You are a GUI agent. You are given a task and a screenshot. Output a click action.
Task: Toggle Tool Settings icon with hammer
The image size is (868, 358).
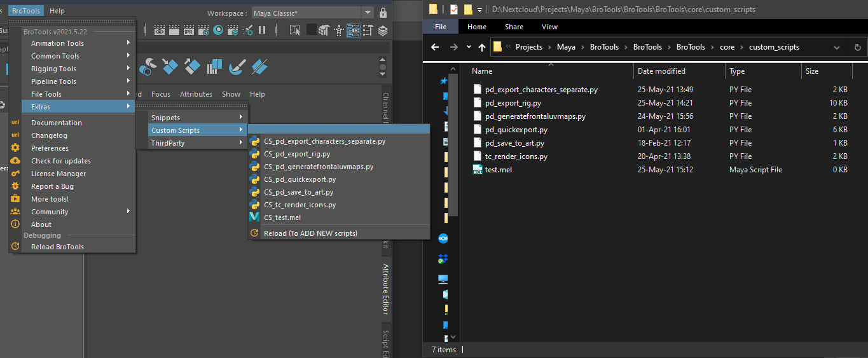[368, 30]
